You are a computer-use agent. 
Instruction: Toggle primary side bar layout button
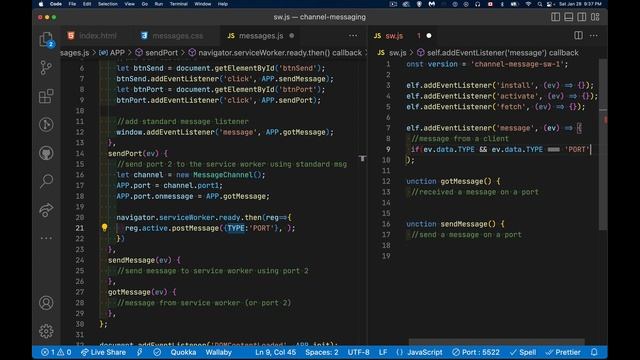556,17
